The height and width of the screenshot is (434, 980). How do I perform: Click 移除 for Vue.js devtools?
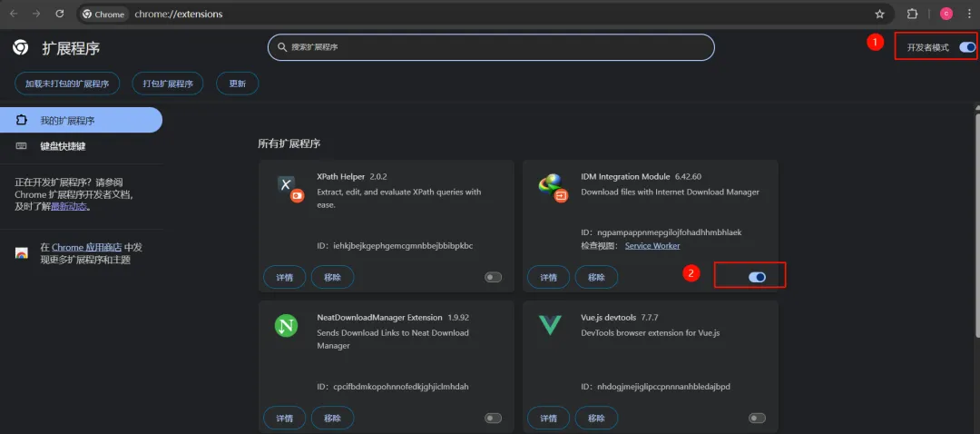(x=596, y=418)
